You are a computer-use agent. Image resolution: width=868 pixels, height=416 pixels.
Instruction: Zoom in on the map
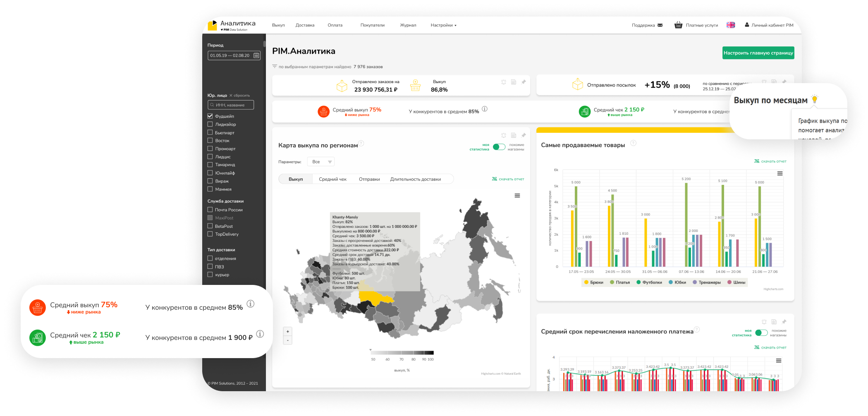[x=288, y=332]
